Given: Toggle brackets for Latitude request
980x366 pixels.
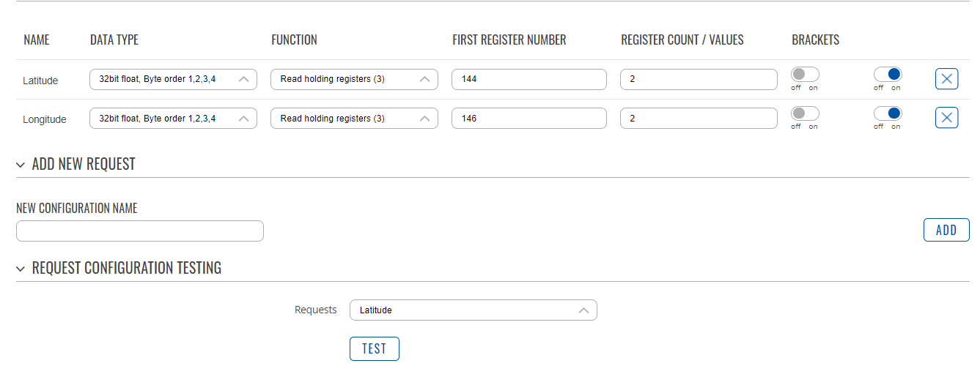Looking at the screenshot, I should (805, 74).
